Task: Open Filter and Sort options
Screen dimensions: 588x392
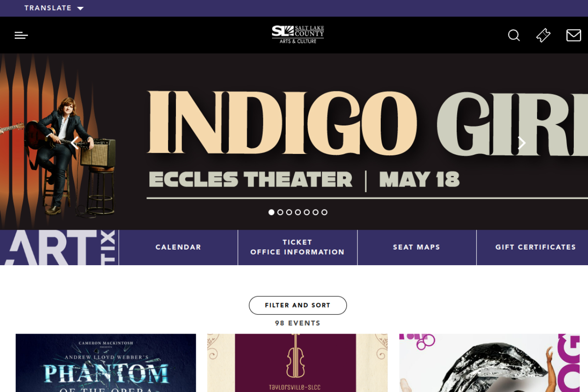Action: pos(298,305)
